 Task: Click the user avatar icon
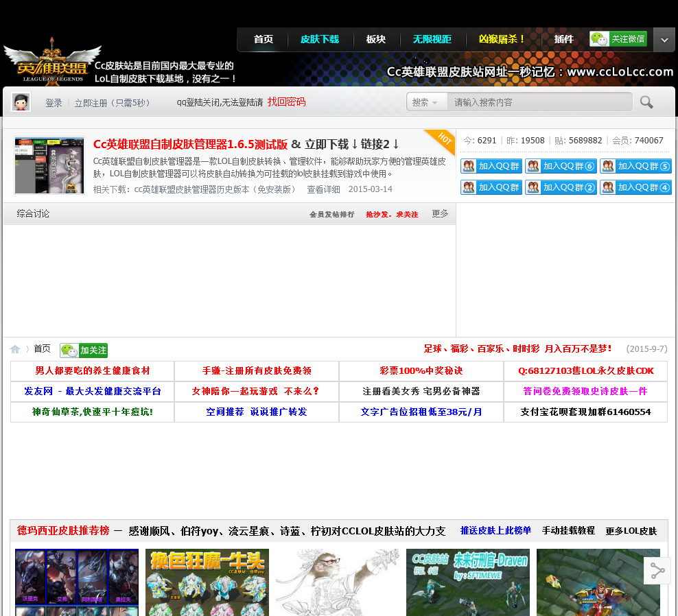click(x=21, y=102)
